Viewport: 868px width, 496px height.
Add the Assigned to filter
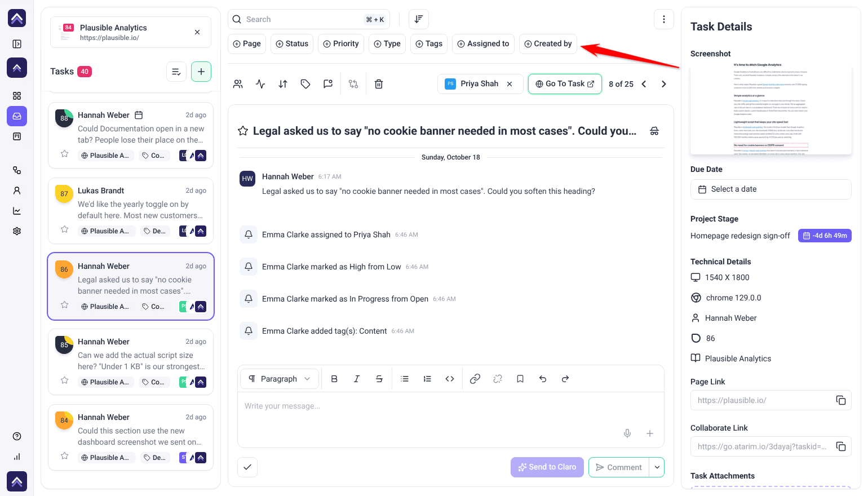483,43
